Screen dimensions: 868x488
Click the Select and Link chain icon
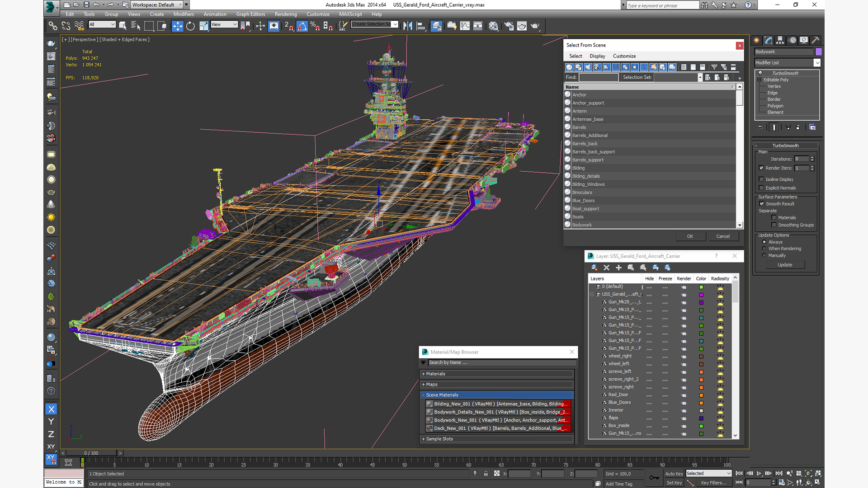(53, 26)
